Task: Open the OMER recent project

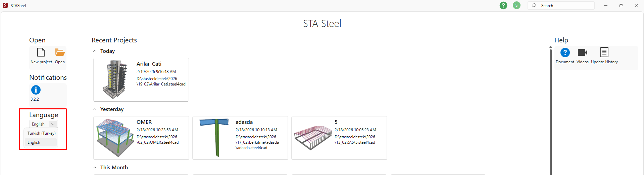Action: pyautogui.click(x=141, y=138)
